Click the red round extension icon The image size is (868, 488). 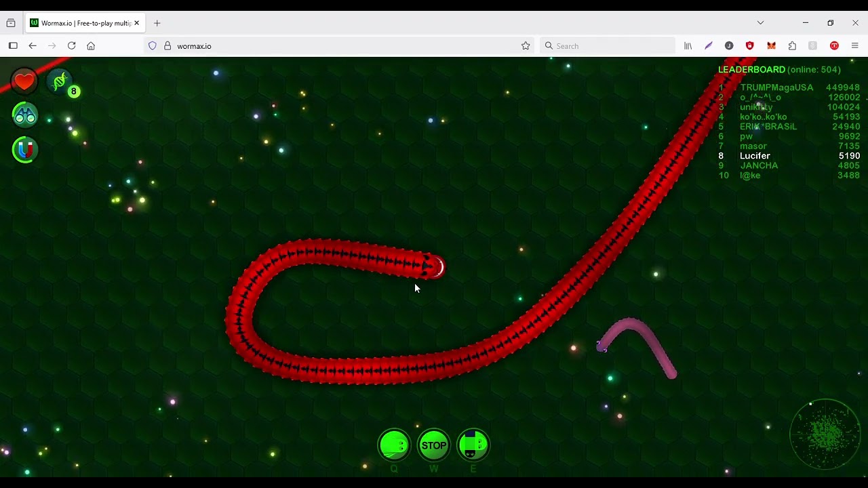834,46
